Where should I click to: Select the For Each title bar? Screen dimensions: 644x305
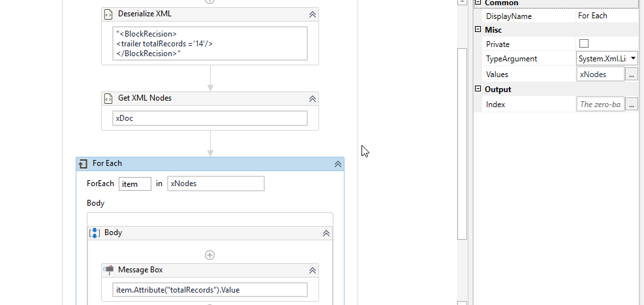click(210, 164)
